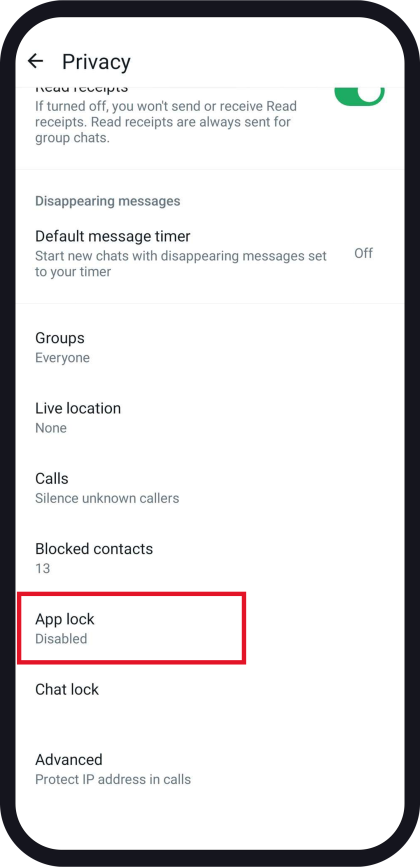
Task: Select the Everyone value under Groups
Action: pyautogui.click(x=62, y=358)
